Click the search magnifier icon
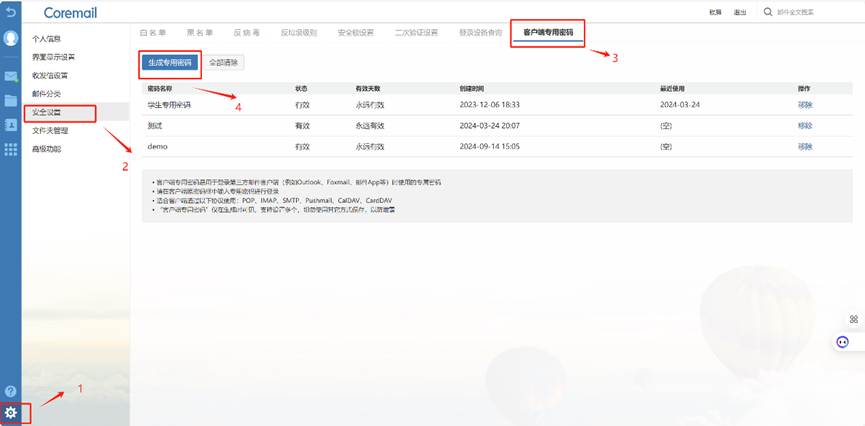Viewport: 865px width, 426px height. pyautogui.click(x=768, y=12)
